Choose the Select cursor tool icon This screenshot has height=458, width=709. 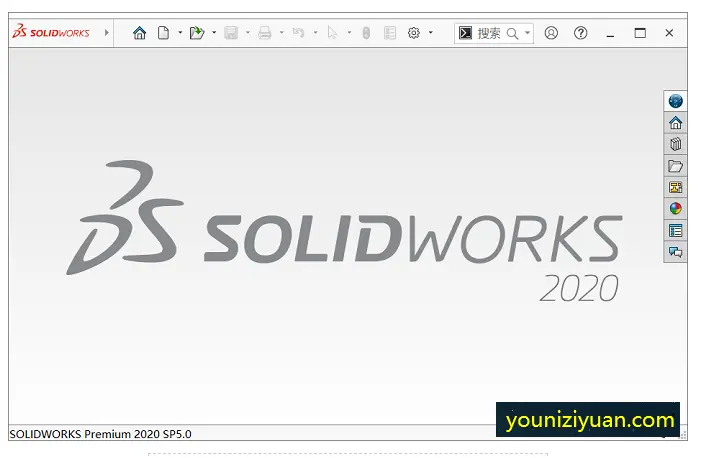coord(332,33)
